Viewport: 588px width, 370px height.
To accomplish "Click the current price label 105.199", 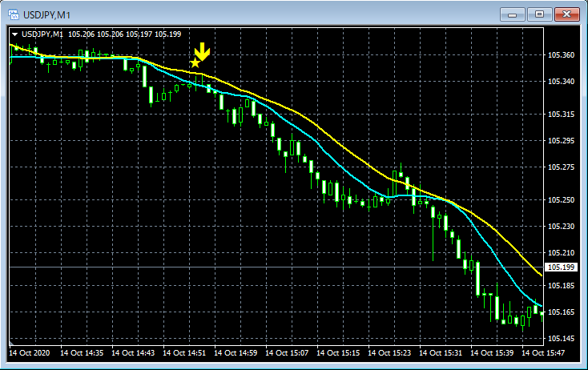I will (x=561, y=267).
